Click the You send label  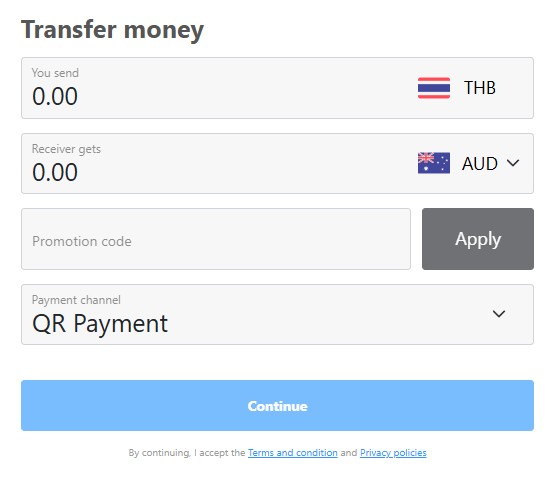tap(55, 73)
